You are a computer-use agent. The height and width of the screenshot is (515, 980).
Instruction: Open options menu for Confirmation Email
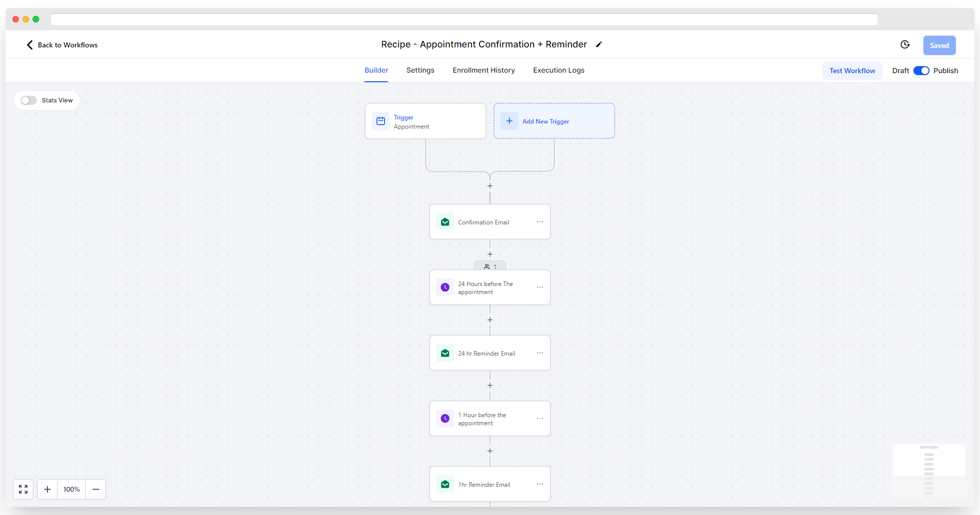pos(540,222)
